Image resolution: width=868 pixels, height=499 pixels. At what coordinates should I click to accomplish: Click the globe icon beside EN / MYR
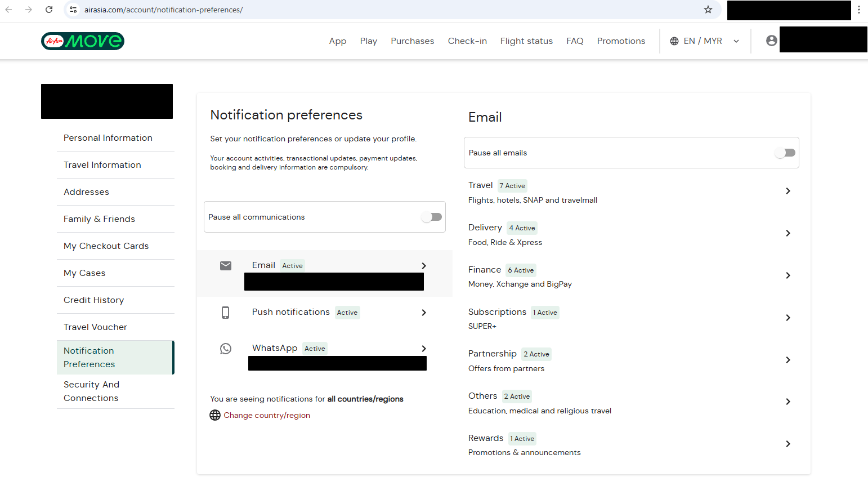tap(674, 41)
